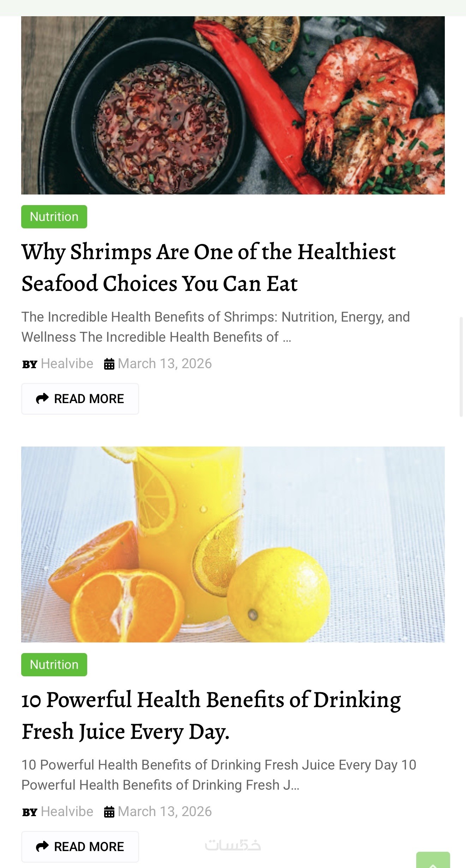466x868 pixels.
Task: Click March 13, 2026 date on the juice article
Action: pos(165,812)
